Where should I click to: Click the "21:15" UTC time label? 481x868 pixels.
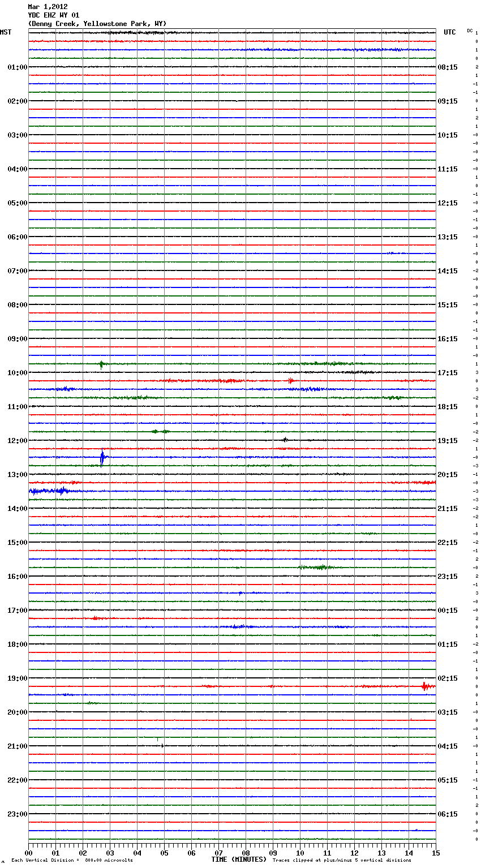pyautogui.click(x=448, y=509)
